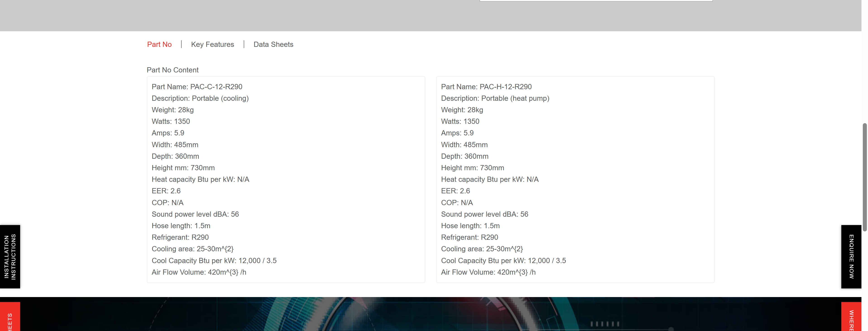Image resolution: width=868 pixels, height=331 pixels.
Task: Click Weight: 28kg in PAC-H-12-R290 card
Action: pyautogui.click(x=462, y=110)
